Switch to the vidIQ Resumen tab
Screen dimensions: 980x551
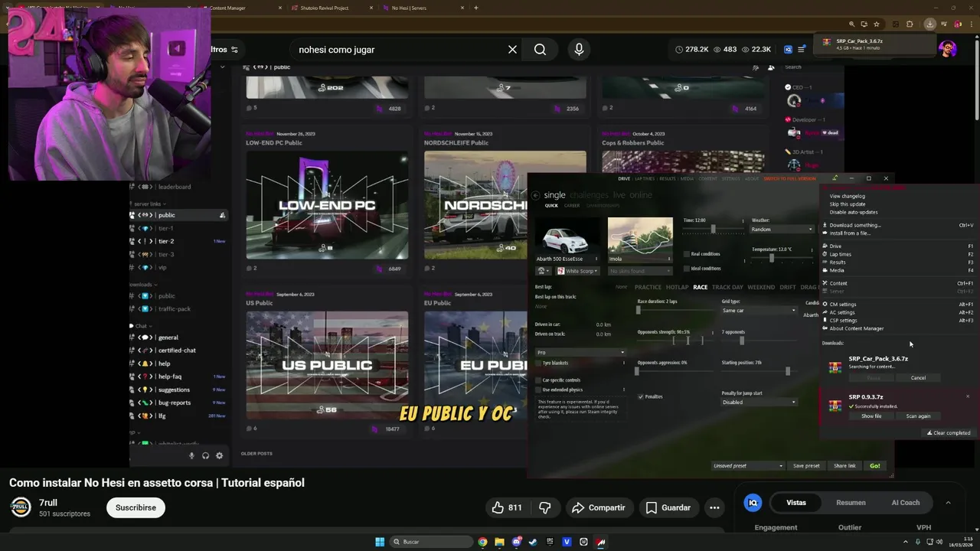(851, 503)
